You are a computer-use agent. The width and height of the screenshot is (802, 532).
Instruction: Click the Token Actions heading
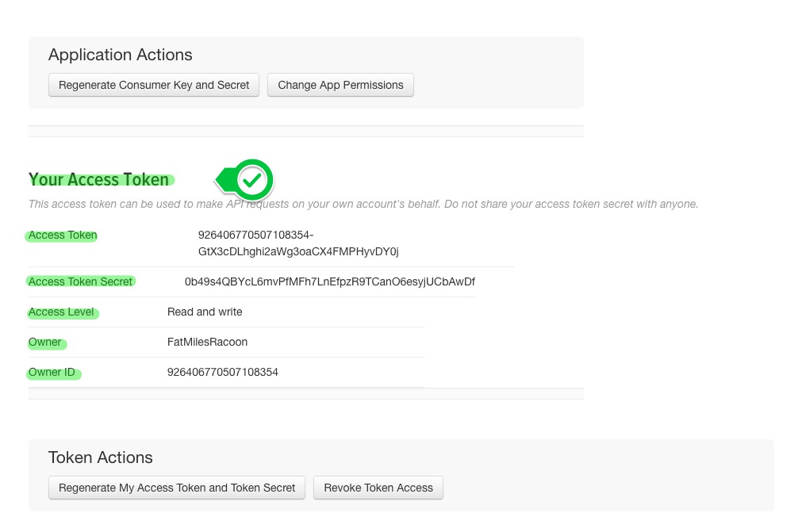[100, 457]
